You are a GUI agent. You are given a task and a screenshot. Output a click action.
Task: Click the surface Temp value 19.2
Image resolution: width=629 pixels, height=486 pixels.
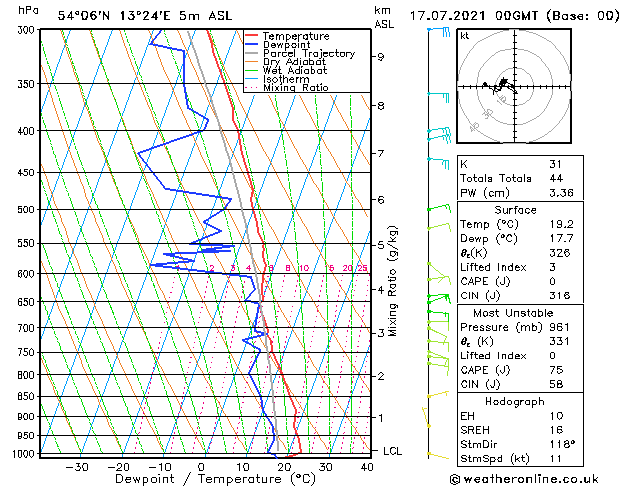coord(562,225)
